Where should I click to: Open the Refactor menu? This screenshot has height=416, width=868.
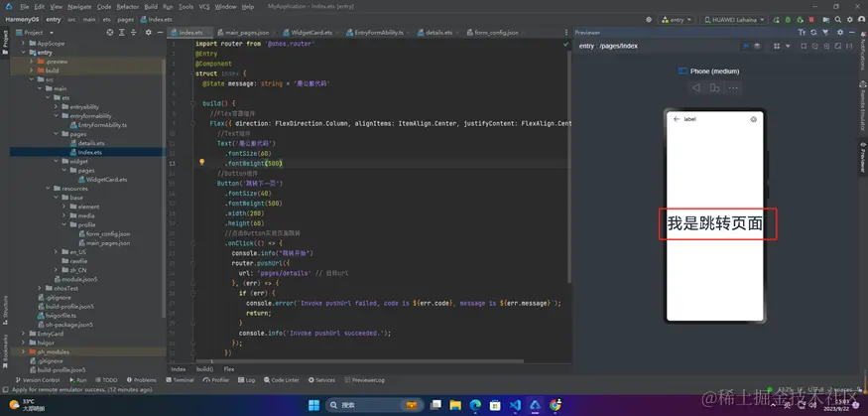pos(128,7)
